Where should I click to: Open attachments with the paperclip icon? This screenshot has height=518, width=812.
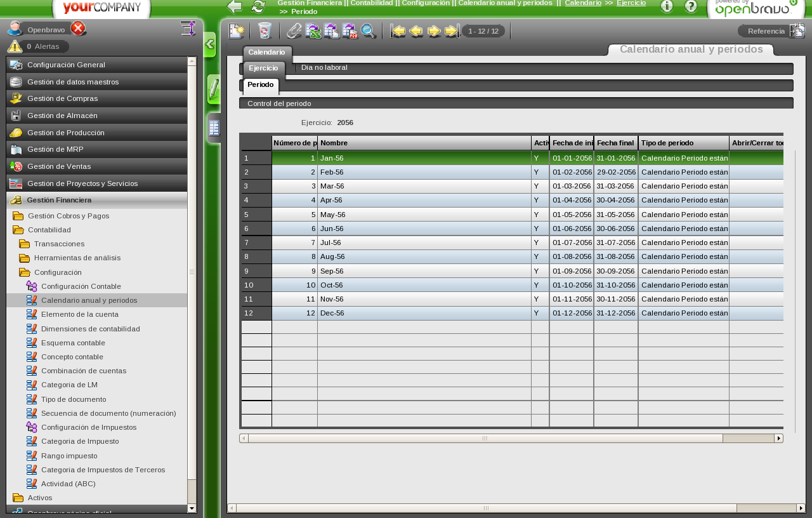tap(294, 30)
